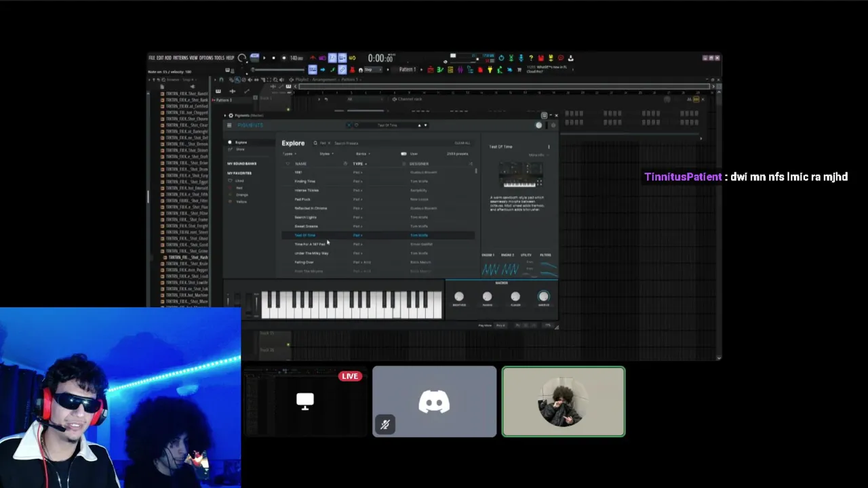Click the profile avatar tile with green border
The height and width of the screenshot is (488, 868).
pos(564,402)
